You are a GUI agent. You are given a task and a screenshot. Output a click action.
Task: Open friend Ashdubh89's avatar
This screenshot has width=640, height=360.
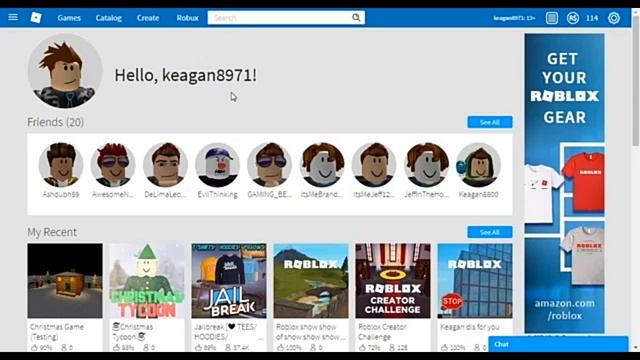coord(61,164)
